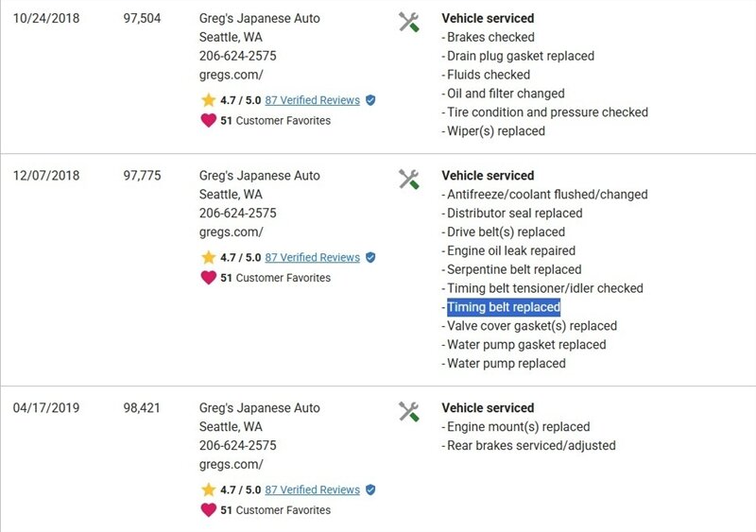The height and width of the screenshot is (532, 756).
Task: Click the heart favorites icon in the 12/07/2018 record
Action: (208, 277)
